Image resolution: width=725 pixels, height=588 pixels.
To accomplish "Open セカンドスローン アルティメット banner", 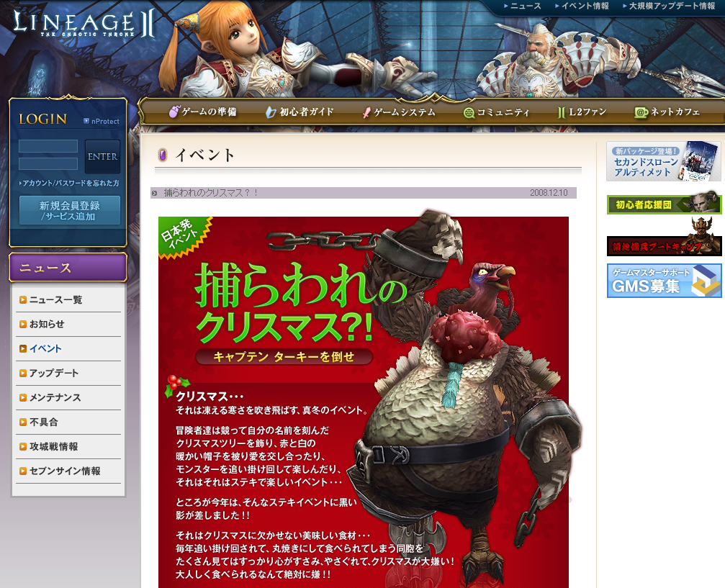I will 664,161.
